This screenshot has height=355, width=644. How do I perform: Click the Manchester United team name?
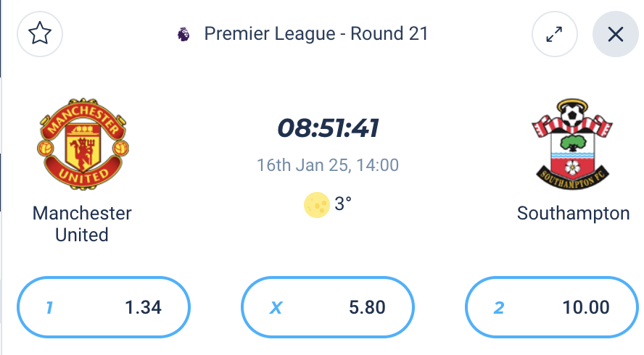[82, 224]
